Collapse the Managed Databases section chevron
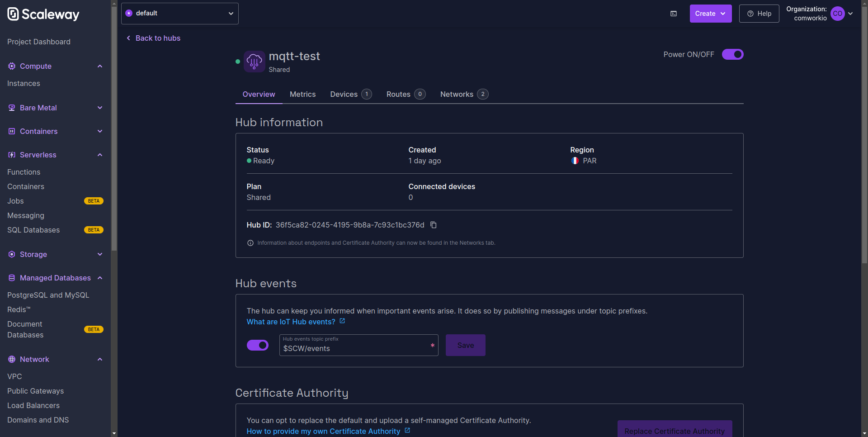This screenshot has width=868, height=437. (x=100, y=278)
